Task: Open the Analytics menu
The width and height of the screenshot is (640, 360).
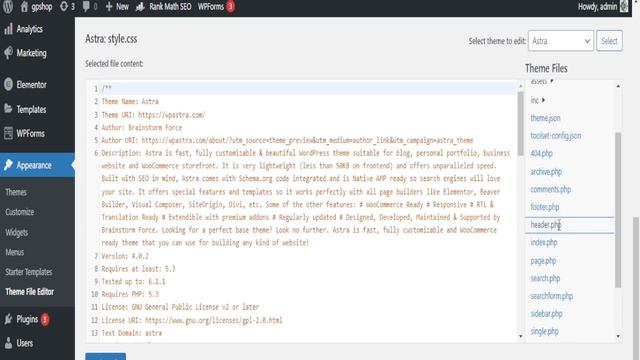Action: [x=29, y=29]
